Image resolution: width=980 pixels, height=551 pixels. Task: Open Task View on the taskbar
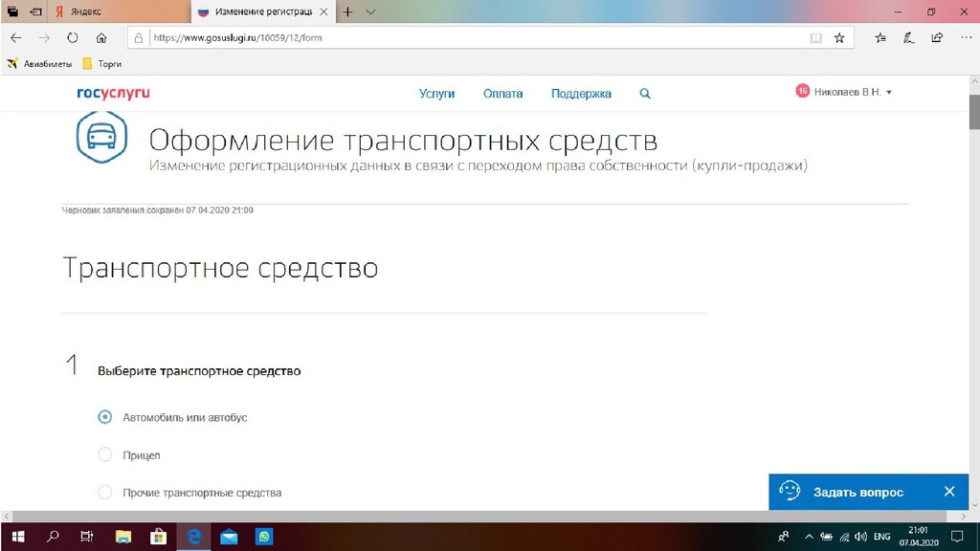[87, 537]
